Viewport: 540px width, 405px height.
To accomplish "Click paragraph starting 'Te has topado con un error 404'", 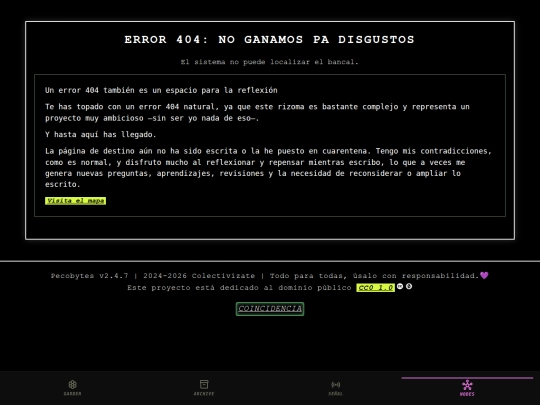I will [x=257, y=112].
